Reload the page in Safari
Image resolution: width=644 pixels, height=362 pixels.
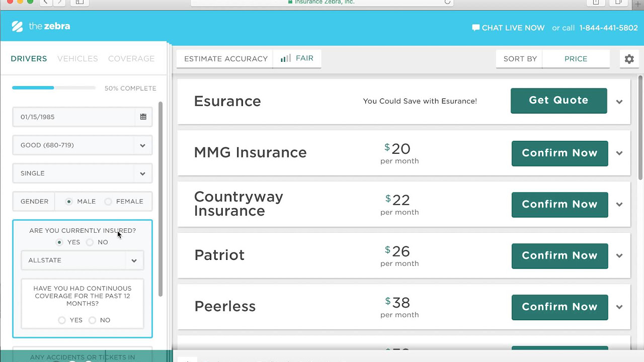pos(447,2)
